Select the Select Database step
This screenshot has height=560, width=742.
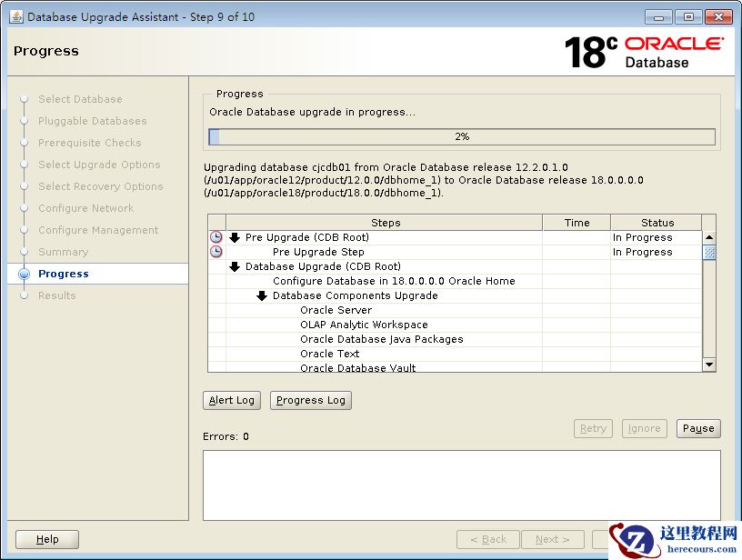coord(80,99)
